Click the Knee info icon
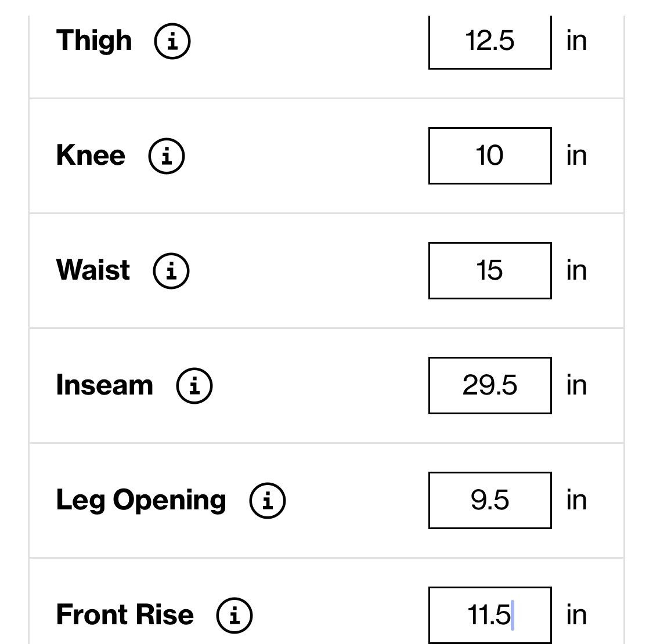This screenshot has height=644, width=653. click(x=167, y=155)
